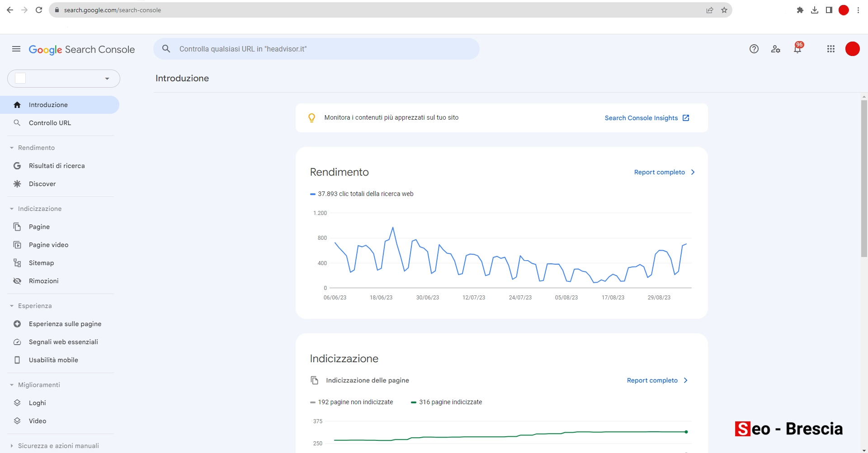This screenshot has height=453, width=868.
Task: Collapse the Miglioramenti sidebar section
Action: (x=12, y=385)
